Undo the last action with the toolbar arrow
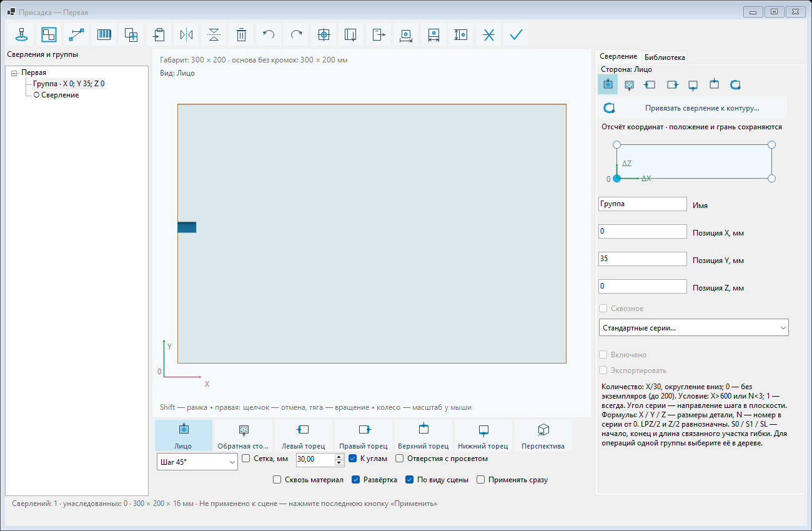The height and width of the screenshot is (531, 812). tap(269, 35)
